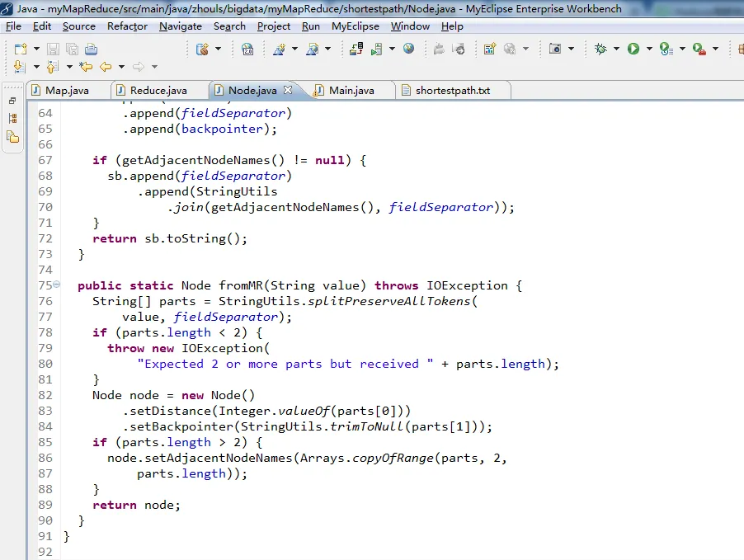744x560 pixels.
Task: Switch to the Map.java tab
Action: point(67,91)
